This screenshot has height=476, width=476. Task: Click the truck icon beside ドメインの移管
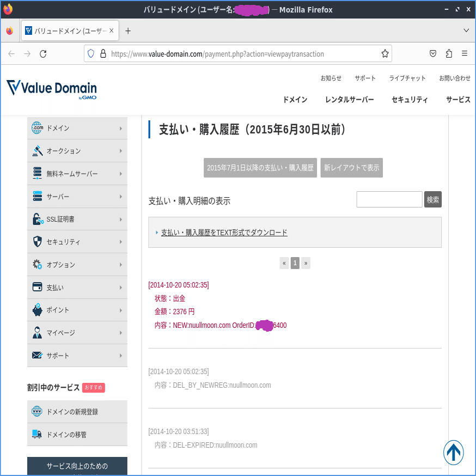[36, 434]
